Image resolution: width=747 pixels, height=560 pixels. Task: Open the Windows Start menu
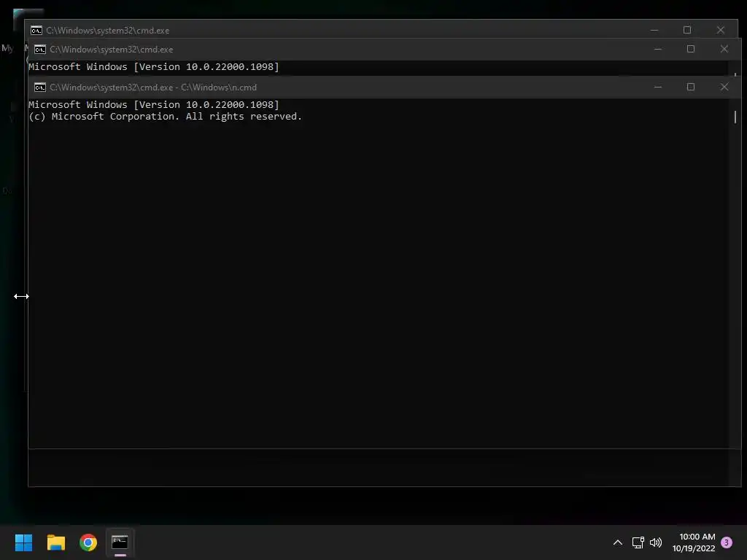click(23, 542)
